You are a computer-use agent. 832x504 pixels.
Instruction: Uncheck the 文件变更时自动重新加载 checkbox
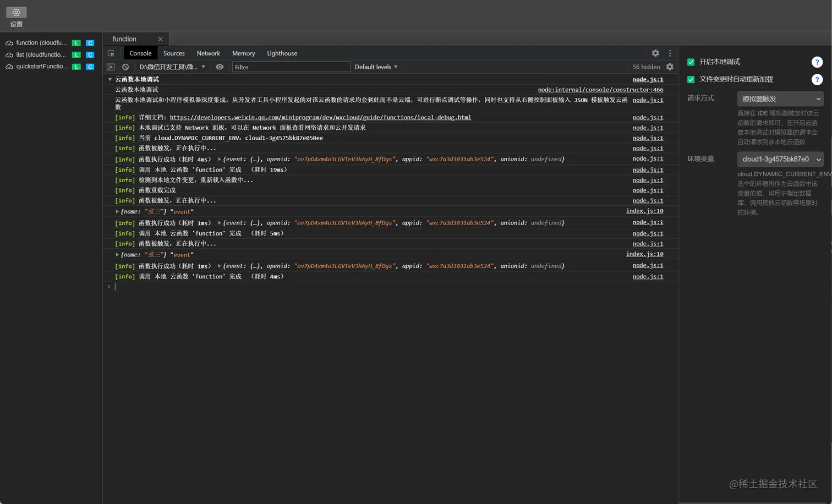(x=691, y=79)
